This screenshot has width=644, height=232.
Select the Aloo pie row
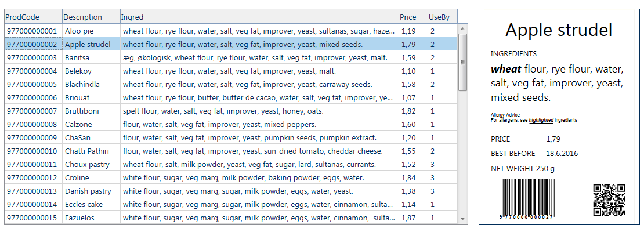click(x=79, y=31)
